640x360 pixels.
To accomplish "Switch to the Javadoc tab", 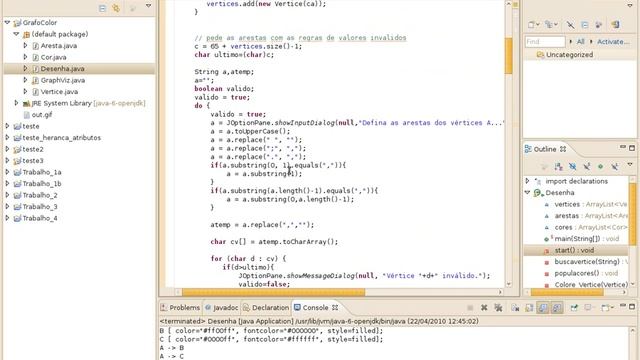I will (222, 307).
